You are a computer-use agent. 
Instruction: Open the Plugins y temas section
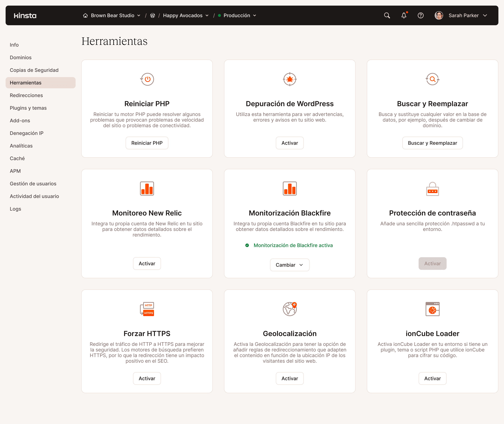click(28, 108)
